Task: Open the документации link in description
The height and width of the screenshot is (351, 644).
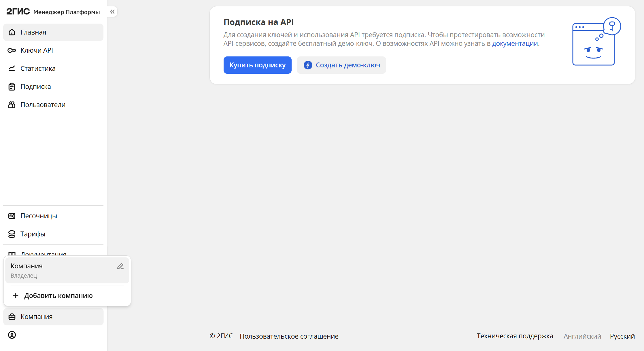Action: click(515, 43)
